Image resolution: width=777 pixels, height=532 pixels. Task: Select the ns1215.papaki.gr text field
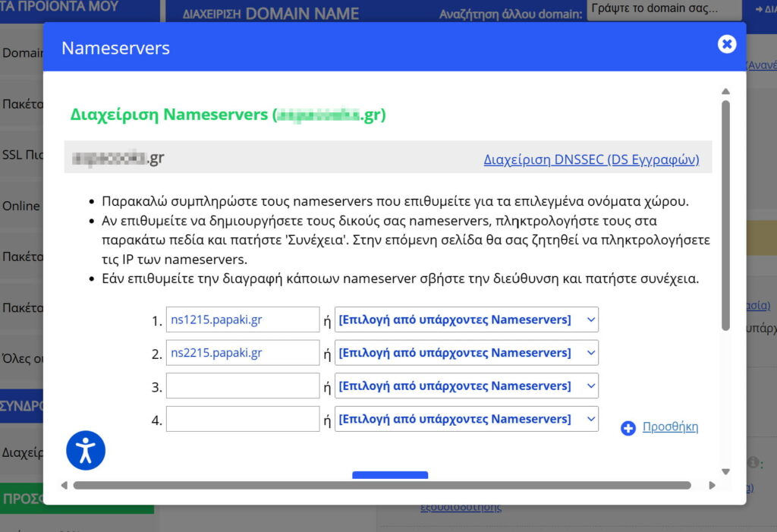pos(242,319)
